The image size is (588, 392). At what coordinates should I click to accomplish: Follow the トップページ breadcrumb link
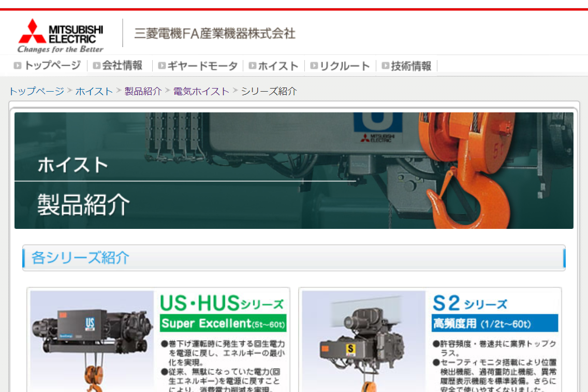(36, 91)
